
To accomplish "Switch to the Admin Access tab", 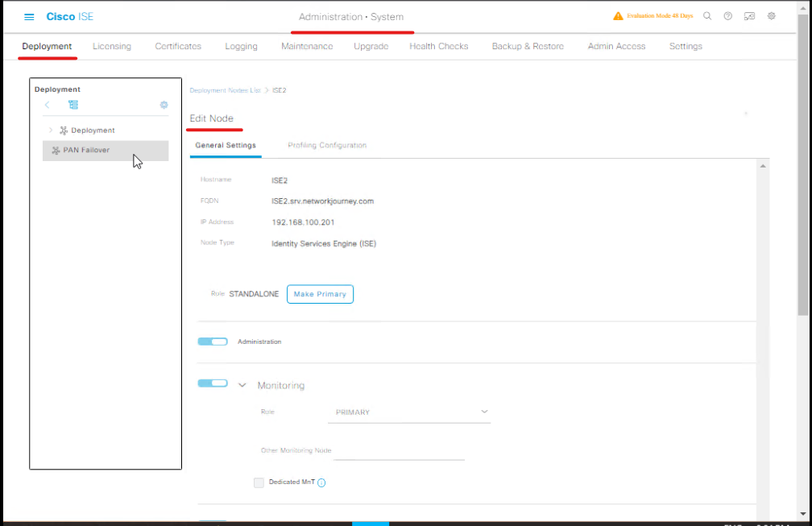I will pos(617,46).
